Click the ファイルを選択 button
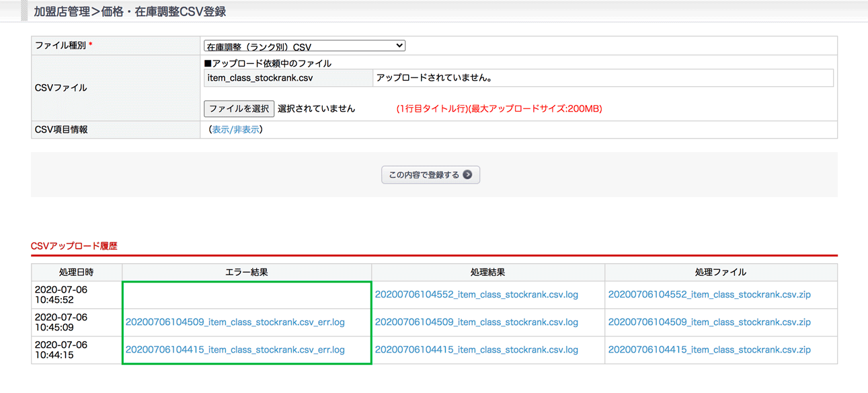Viewport: 868px width, 393px height. tap(239, 108)
